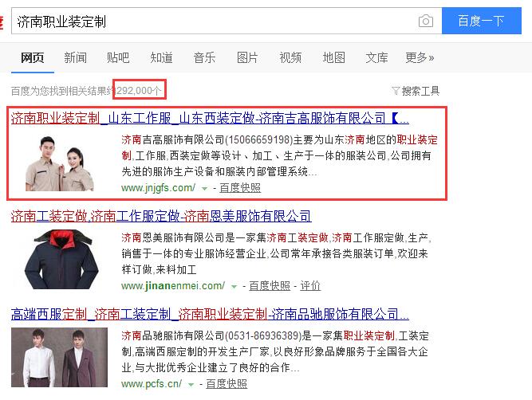Open the 济南恩美服饰有限公司 result title
Screen dimensions: 532x400
pyautogui.click(x=161, y=216)
